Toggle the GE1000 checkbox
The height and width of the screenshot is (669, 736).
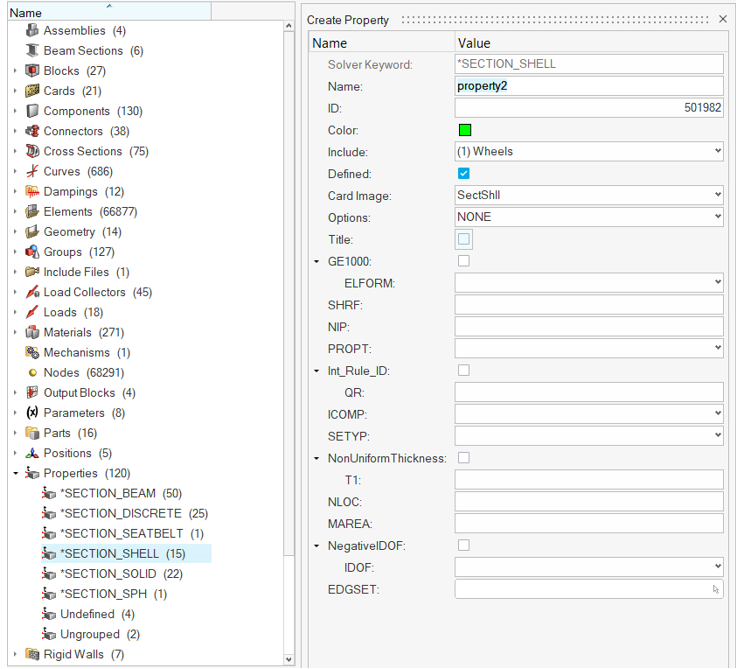click(x=464, y=261)
